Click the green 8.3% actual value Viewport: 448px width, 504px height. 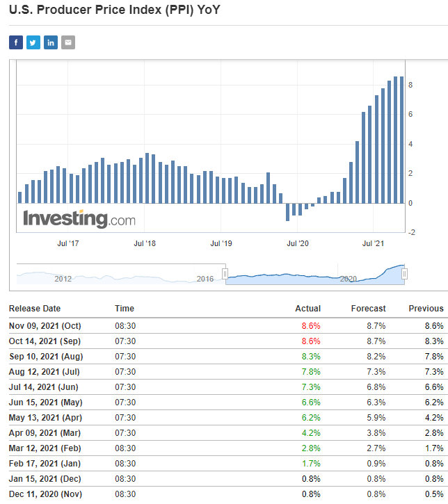(x=311, y=357)
